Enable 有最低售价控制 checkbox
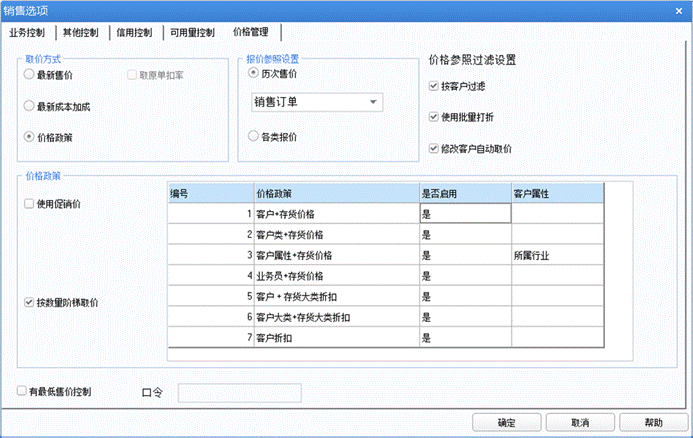Viewport: 693px width, 438px height. [x=22, y=392]
